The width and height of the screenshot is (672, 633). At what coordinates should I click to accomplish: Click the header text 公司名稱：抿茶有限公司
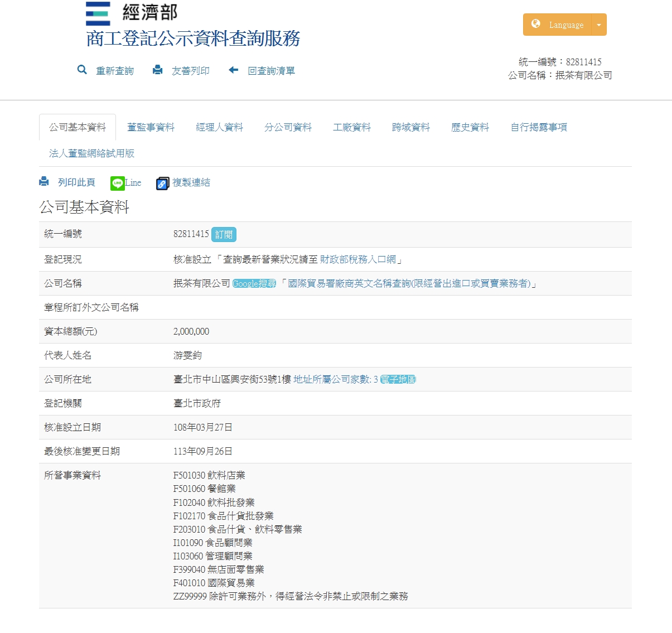(560, 75)
